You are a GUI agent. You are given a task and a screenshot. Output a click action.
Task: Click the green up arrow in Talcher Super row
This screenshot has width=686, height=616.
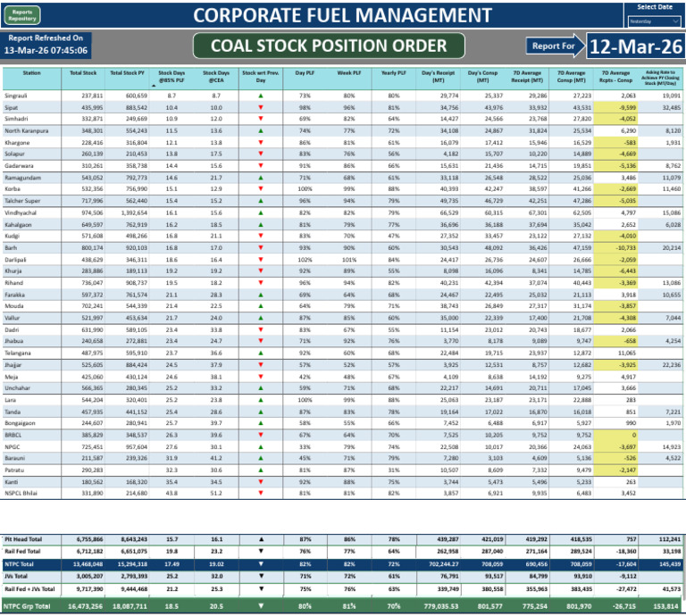pyautogui.click(x=261, y=201)
